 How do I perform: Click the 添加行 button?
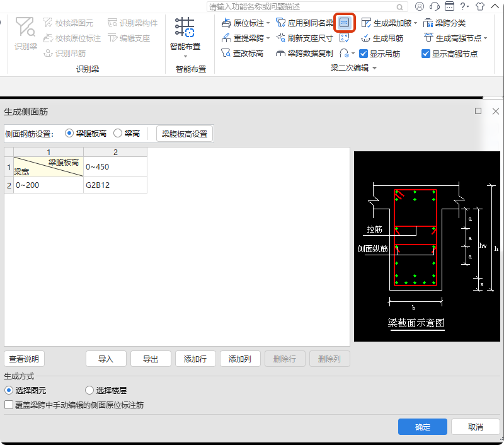(x=195, y=359)
